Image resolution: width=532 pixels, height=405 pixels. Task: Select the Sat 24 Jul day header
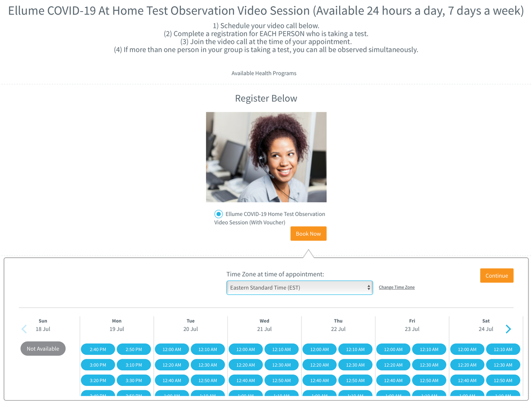click(485, 325)
